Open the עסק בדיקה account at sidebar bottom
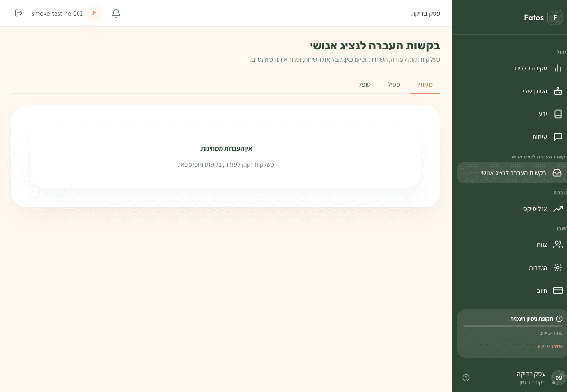 point(531,378)
